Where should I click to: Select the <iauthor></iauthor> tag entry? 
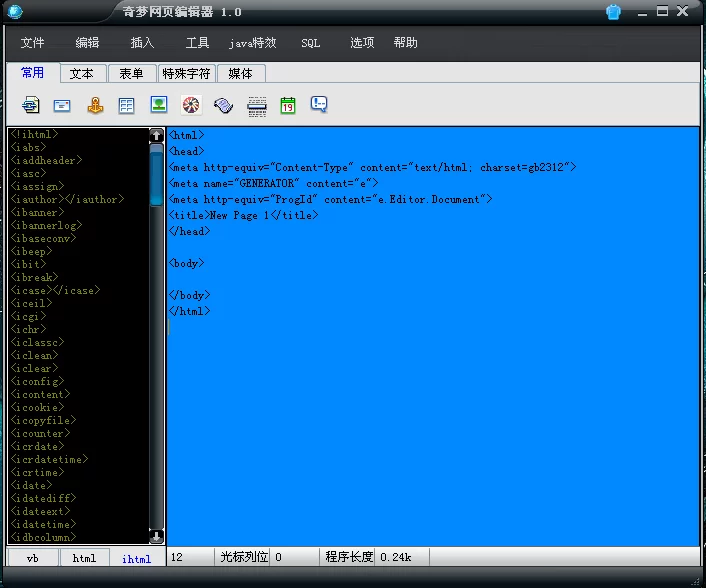[x=67, y=199]
